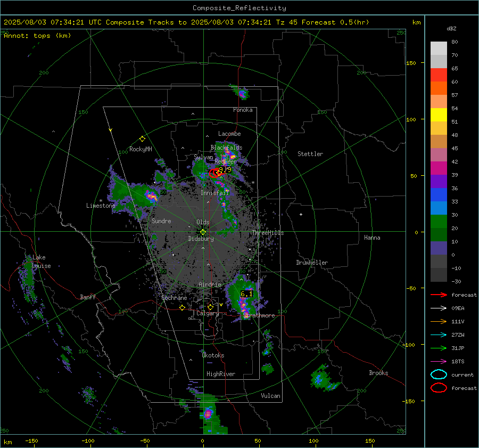Click the 'Banff' town label
479x448 pixels.
pos(88,297)
